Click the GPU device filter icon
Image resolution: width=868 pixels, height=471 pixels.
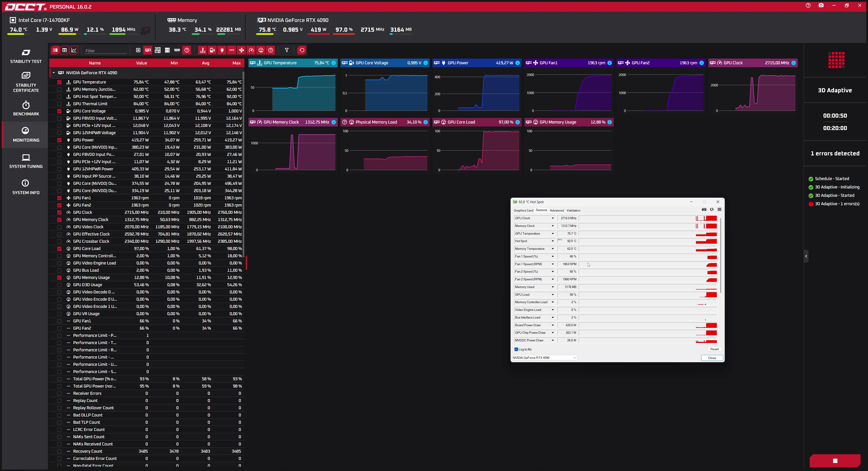coord(148,50)
